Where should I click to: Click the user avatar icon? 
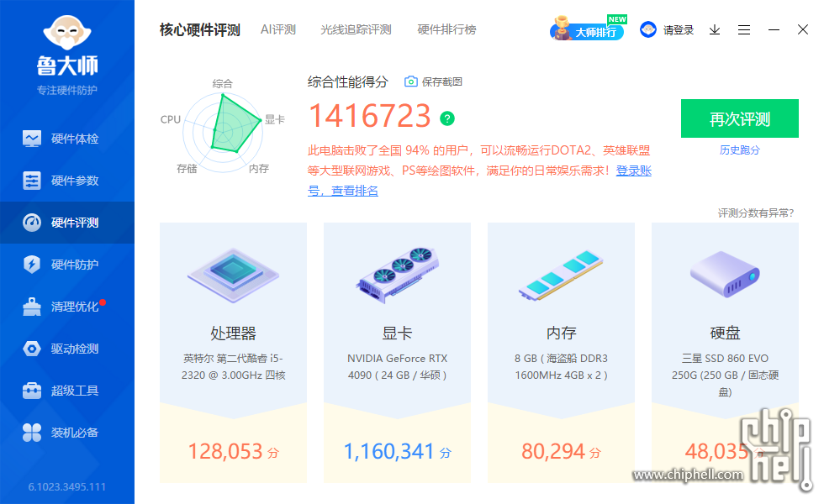[x=648, y=29]
